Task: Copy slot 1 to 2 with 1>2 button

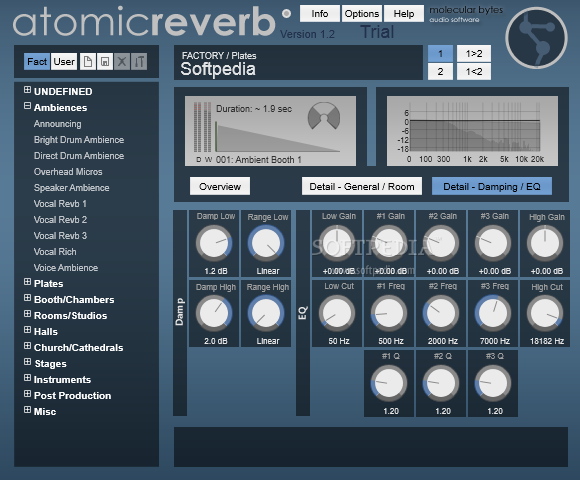Action: (x=474, y=54)
